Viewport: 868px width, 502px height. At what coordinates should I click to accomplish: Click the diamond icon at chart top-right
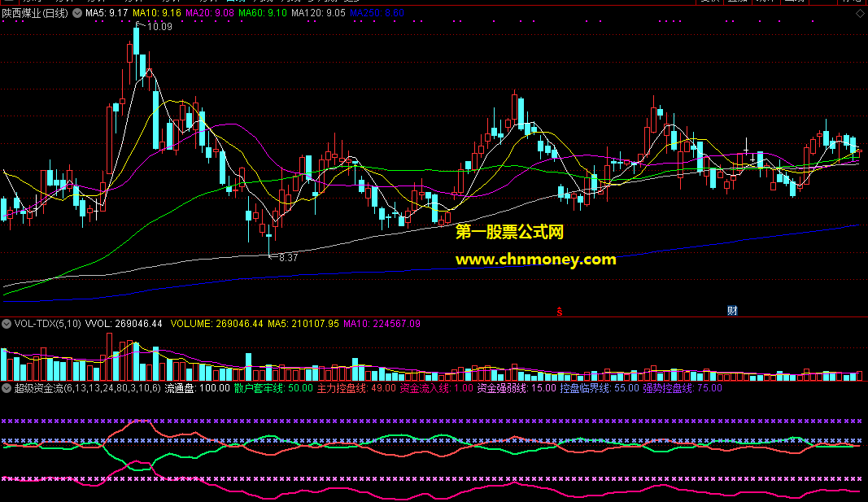click(x=860, y=13)
